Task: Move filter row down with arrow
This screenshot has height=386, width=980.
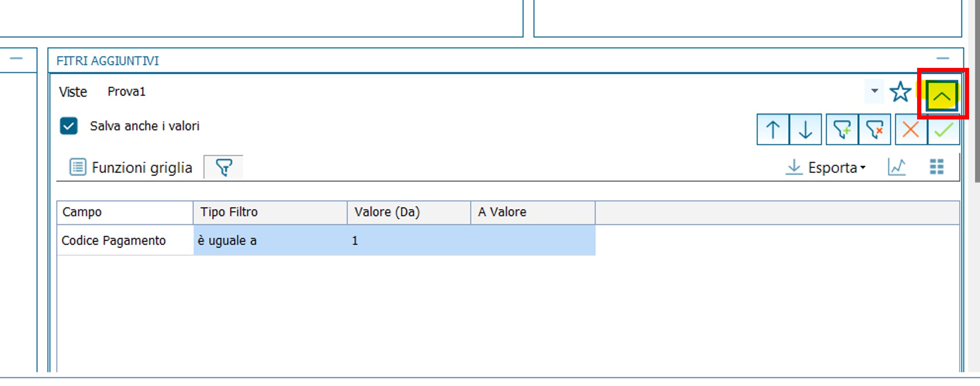Action: pos(805,130)
